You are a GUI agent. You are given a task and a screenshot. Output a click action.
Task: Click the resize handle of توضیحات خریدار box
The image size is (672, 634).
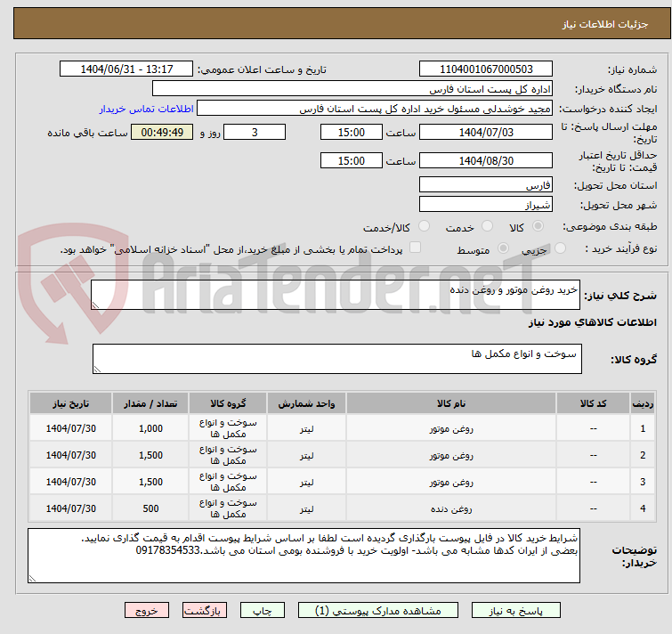tap(33, 578)
